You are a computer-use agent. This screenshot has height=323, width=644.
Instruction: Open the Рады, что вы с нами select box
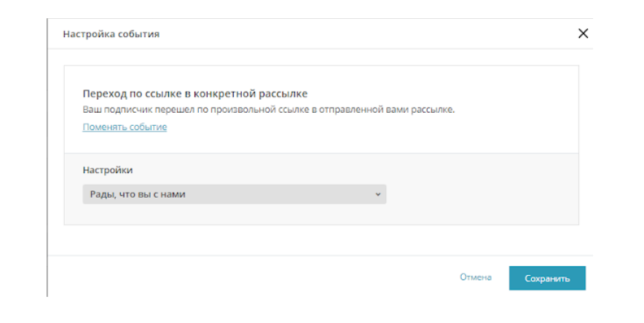click(234, 194)
